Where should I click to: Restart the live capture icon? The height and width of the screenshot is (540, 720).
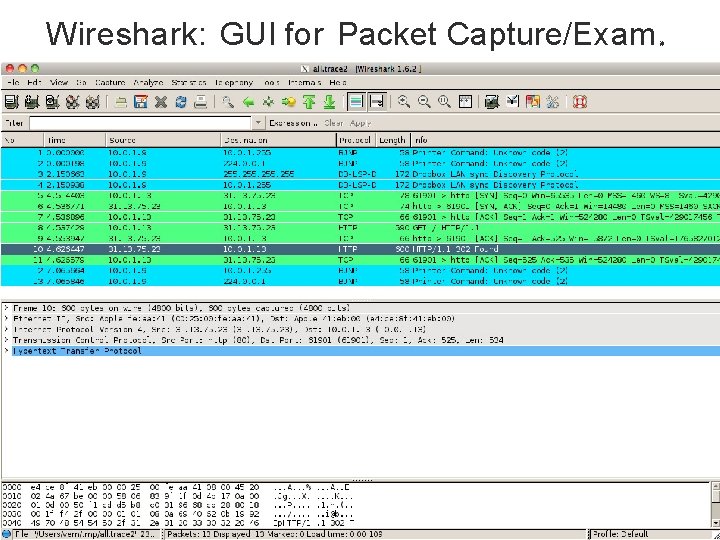[x=92, y=101]
